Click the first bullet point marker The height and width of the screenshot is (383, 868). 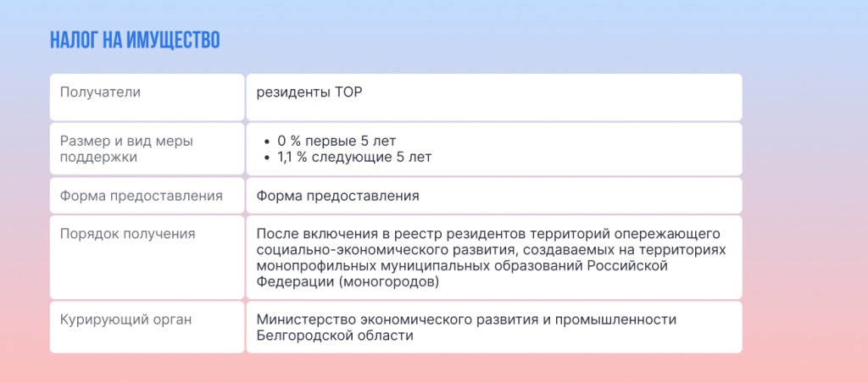[x=268, y=142]
